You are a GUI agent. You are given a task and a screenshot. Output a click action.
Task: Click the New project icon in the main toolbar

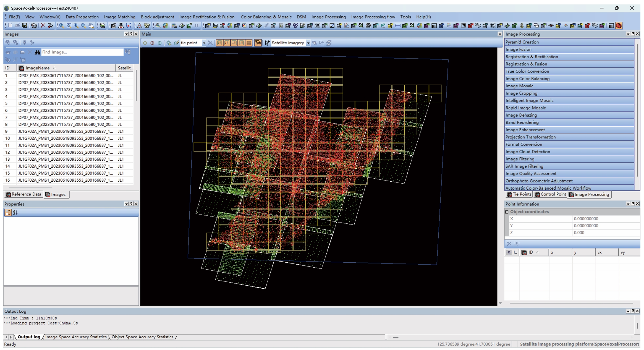[10, 26]
